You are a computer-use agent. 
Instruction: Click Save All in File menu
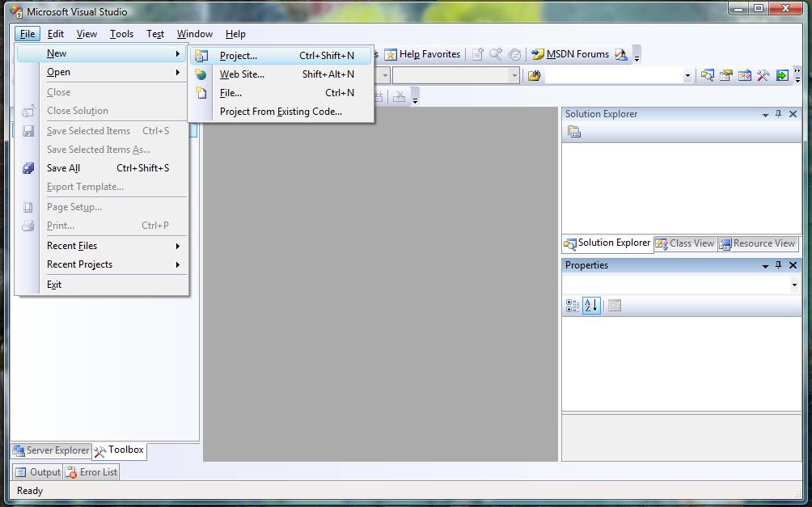coord(102,168)
